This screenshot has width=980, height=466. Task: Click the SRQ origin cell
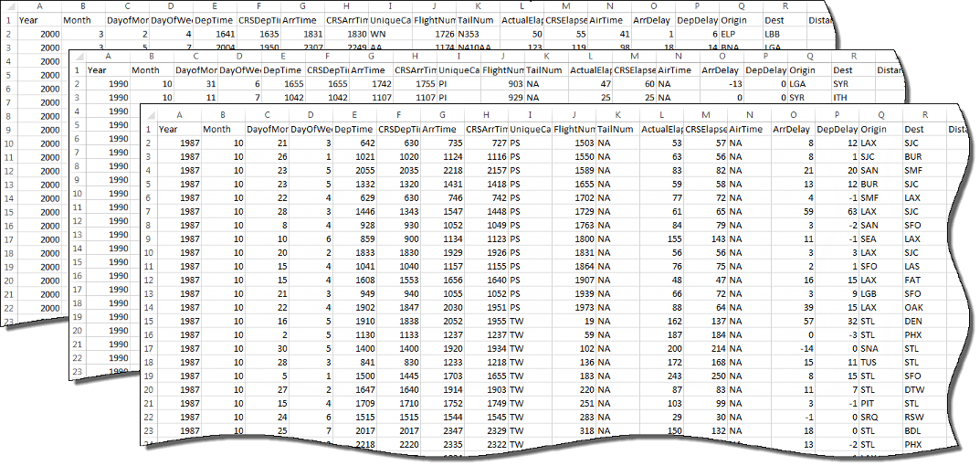click(x=880, y=417)
